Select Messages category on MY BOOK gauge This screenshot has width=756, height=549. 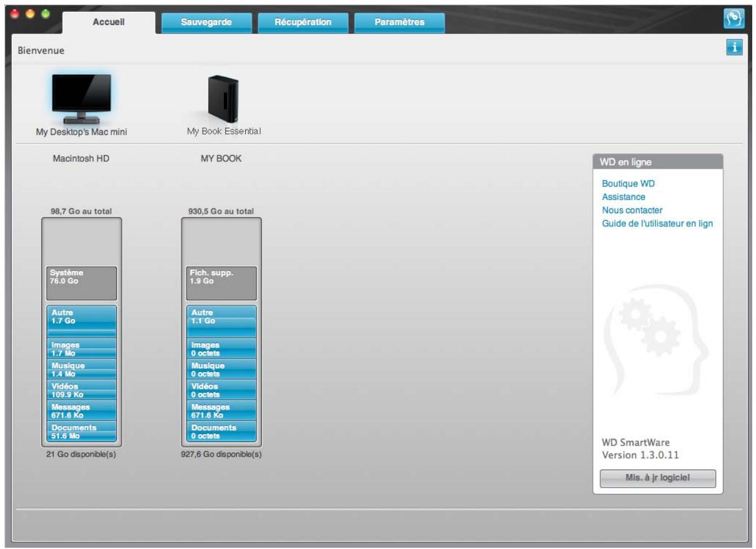tap(221, 410)
